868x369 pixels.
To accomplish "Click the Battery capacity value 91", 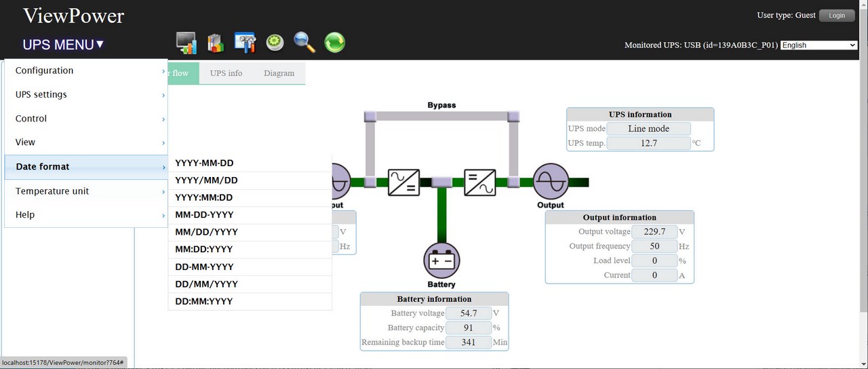I will 469,328.
